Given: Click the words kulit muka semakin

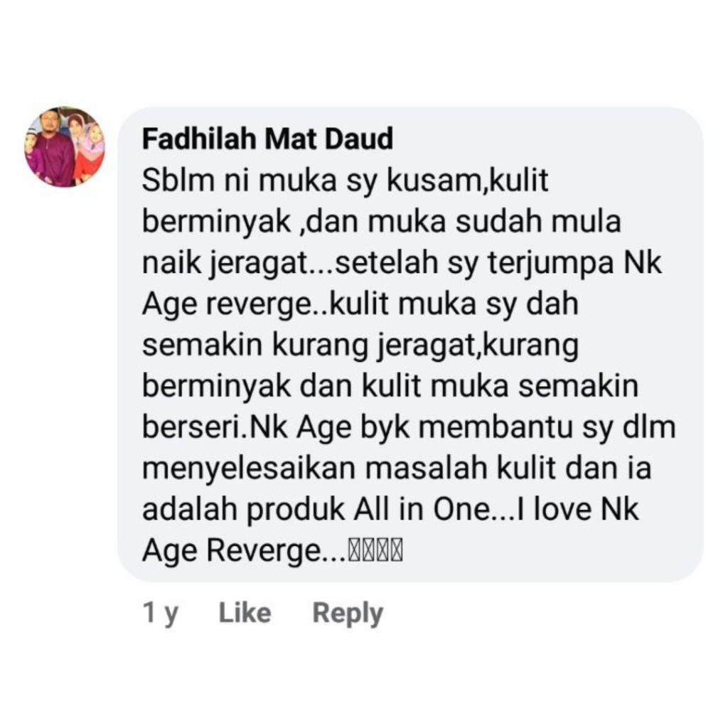Looking at the screenshot, I should [x=500, y=386].
